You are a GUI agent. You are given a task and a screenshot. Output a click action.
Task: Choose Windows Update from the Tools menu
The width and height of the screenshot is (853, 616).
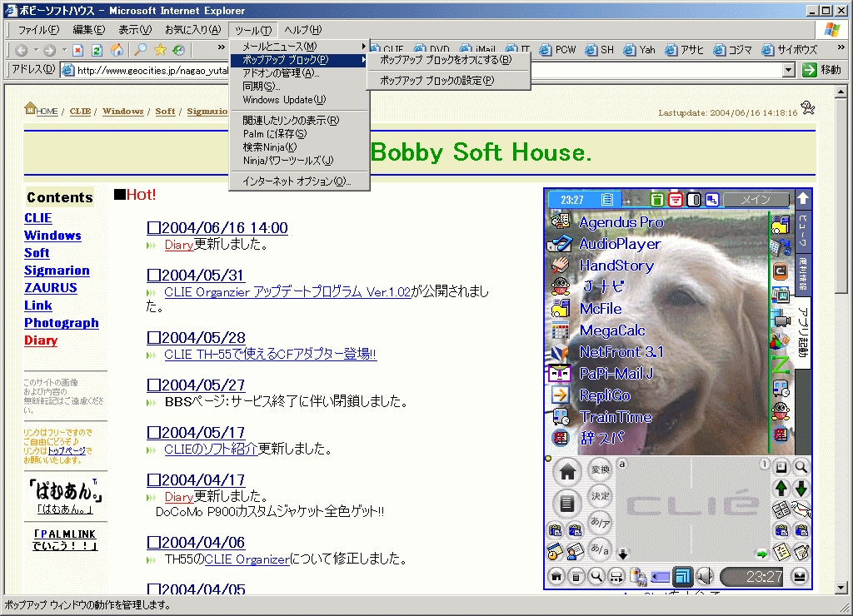[284, 100]
